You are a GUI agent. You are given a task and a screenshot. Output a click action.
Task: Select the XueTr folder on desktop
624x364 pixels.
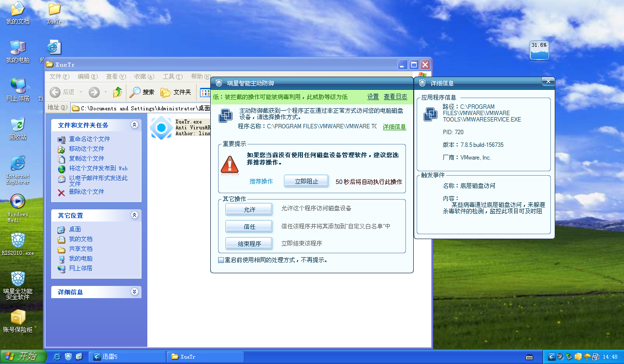54,13
